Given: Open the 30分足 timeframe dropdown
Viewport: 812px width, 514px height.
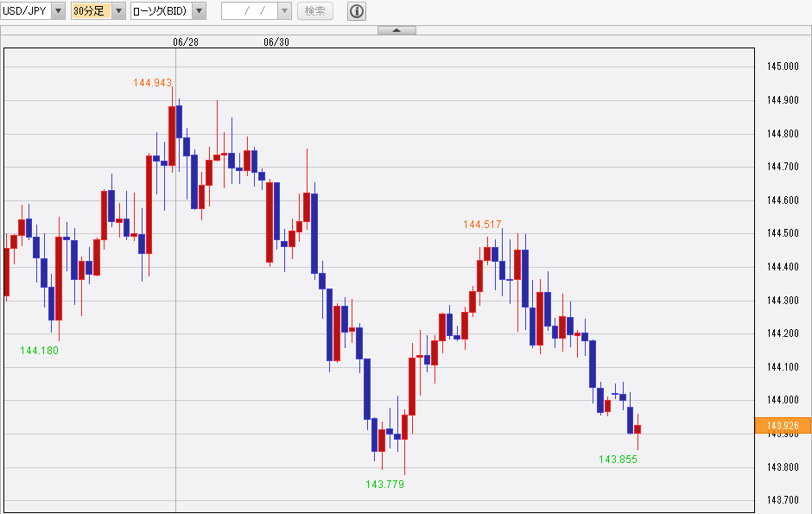Looking at the screenshot, I should [x=118, y=11].
